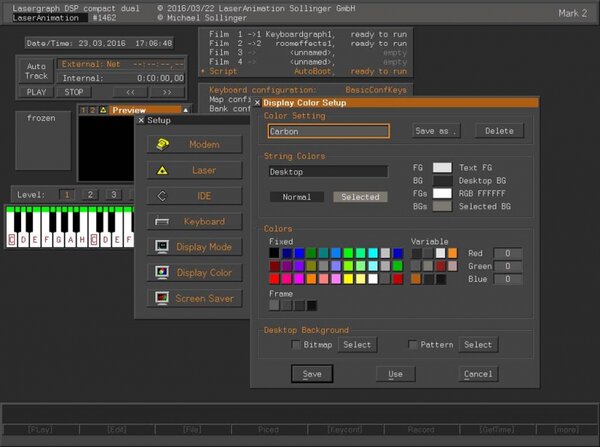Select Level 2 button
The width and height of the screenshot is (600, 447).
pyautogui.click(x=90, y=194)
